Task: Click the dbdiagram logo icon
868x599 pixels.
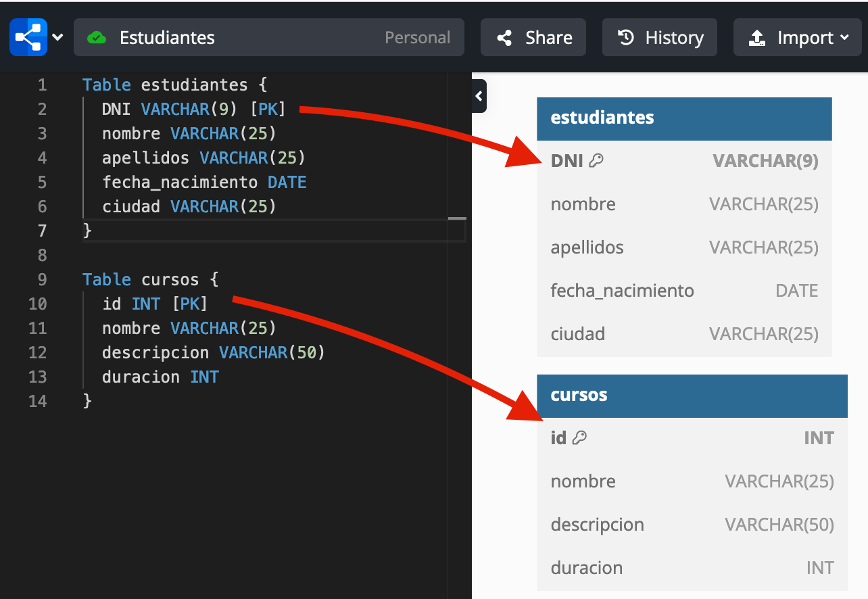Action: tap(28, 37)
